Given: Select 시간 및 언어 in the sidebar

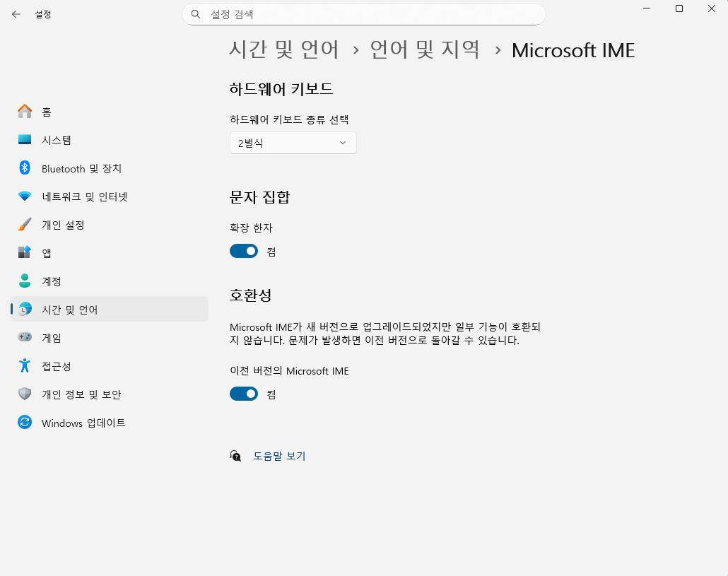Looking at the screenshot, I should (110, 309).
